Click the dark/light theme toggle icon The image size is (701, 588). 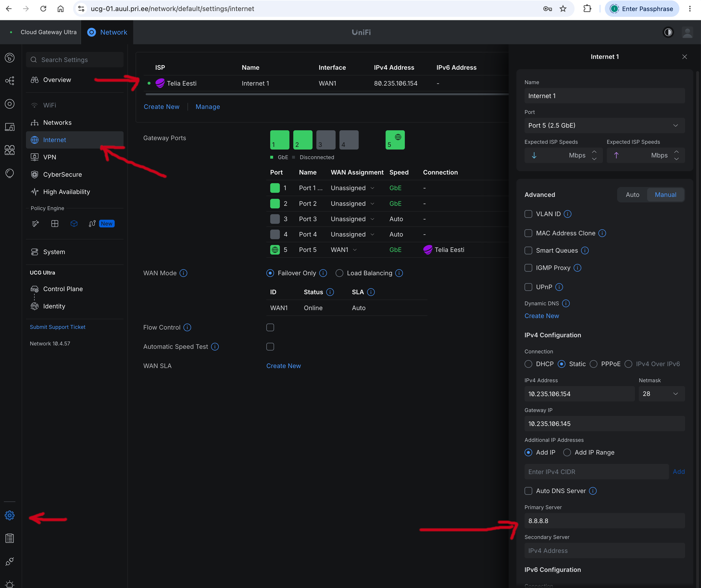click(x=668, y=32)
